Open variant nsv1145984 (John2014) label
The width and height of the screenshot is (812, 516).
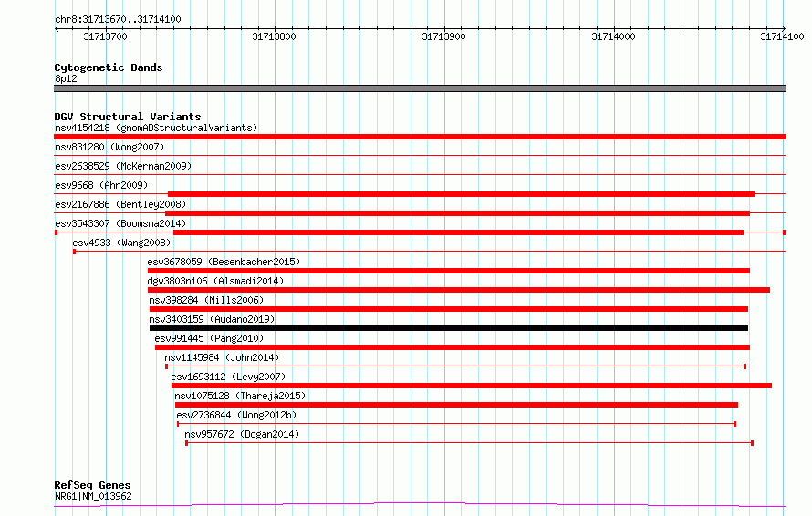[222, 357]
